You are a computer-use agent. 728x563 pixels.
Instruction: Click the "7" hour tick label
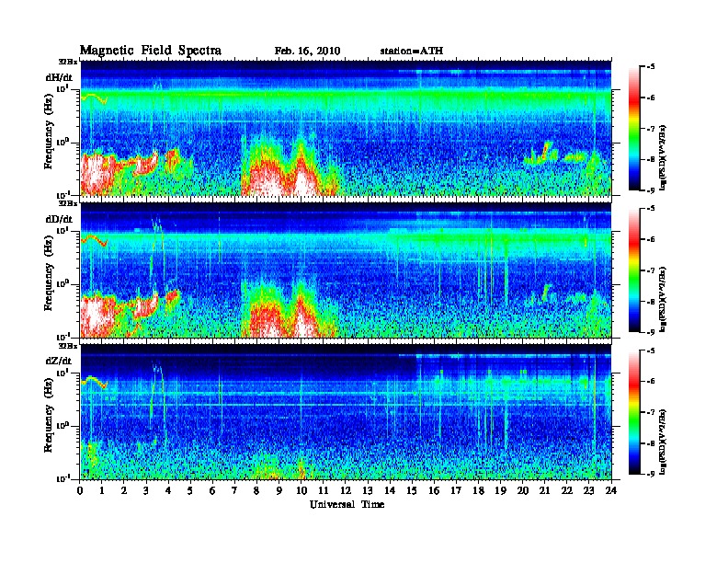[x=235, y=491]
